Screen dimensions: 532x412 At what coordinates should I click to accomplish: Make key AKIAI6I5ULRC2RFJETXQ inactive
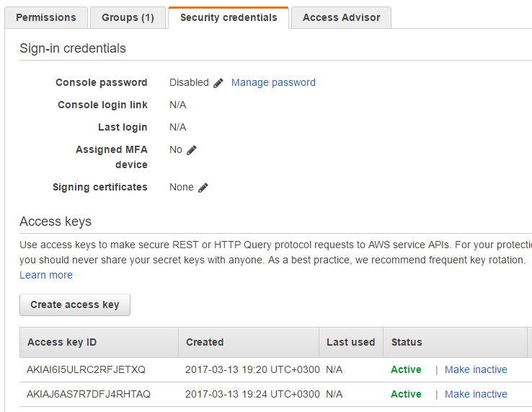pyautogui.click(x=476, y=369)
